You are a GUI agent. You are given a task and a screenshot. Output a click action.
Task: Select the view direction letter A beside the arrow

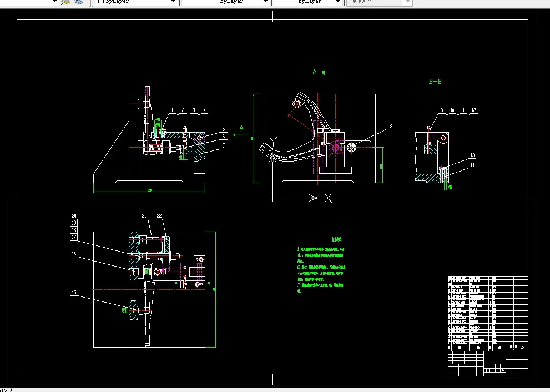pyautogui.click(x=241, y=128)
